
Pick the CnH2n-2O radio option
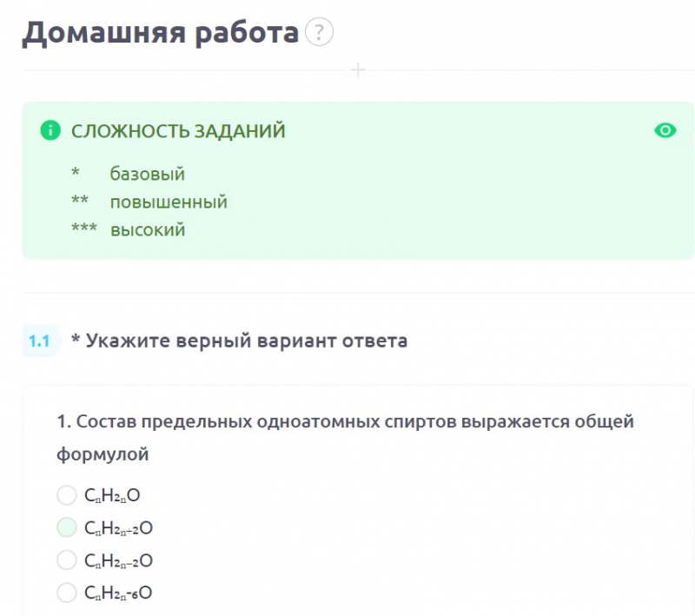coord(67,560)
